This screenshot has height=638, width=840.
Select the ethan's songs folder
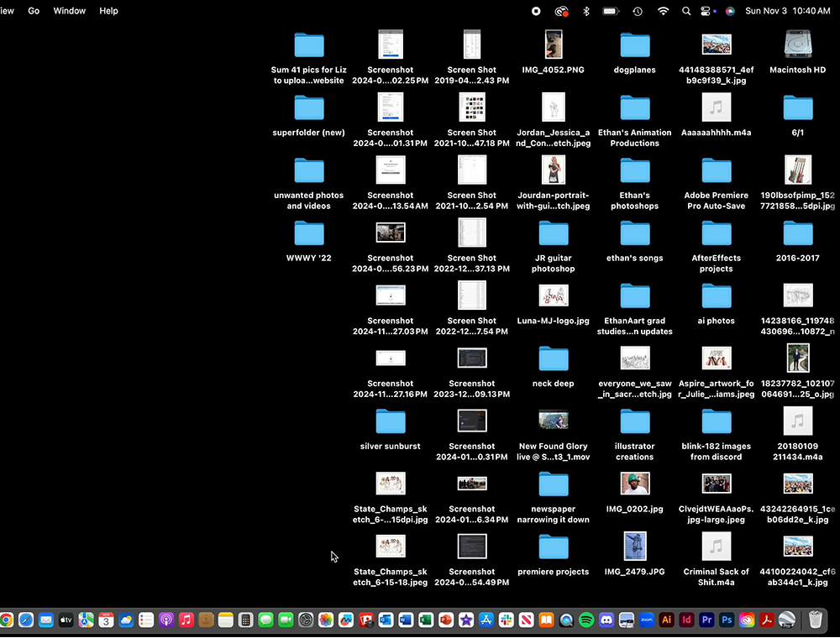(635, 233)
